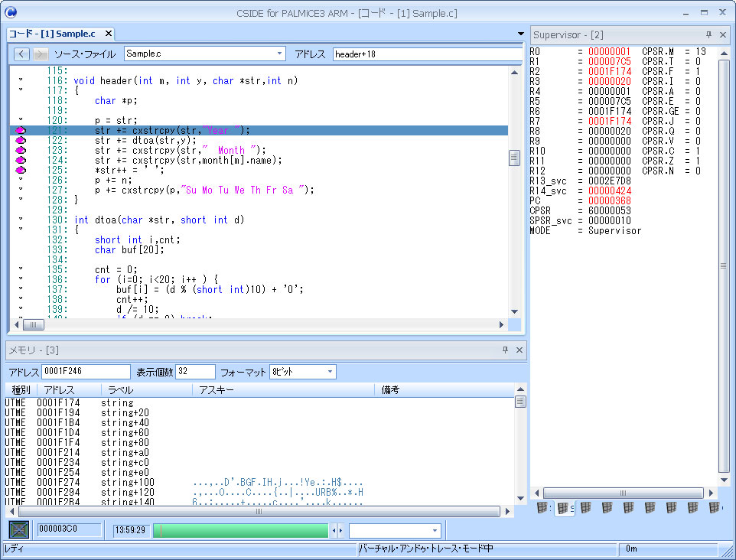736x560 pixels.
Task: Pin the Supervisor register panel
Action: click(x=708, y=34)
